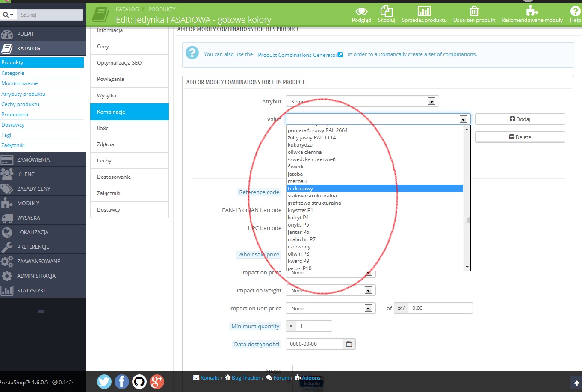Click the Zamówienia credit card icon

7,160
